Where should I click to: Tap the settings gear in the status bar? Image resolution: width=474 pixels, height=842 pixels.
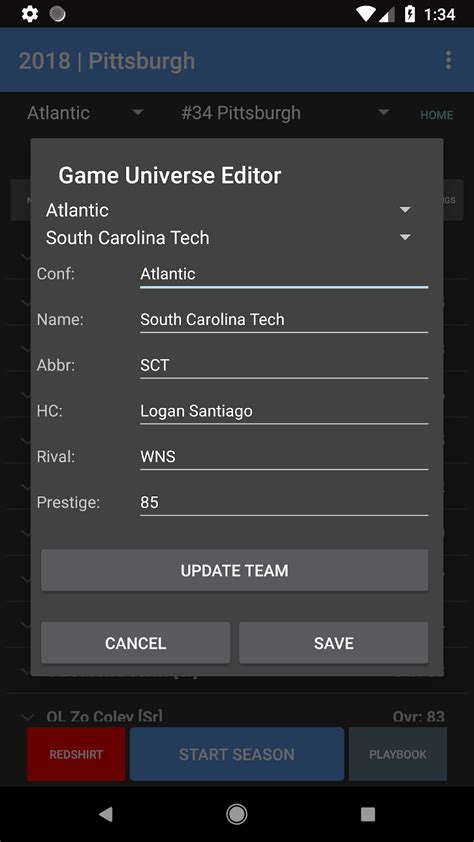pyautogui.click(x=30, y=14)
